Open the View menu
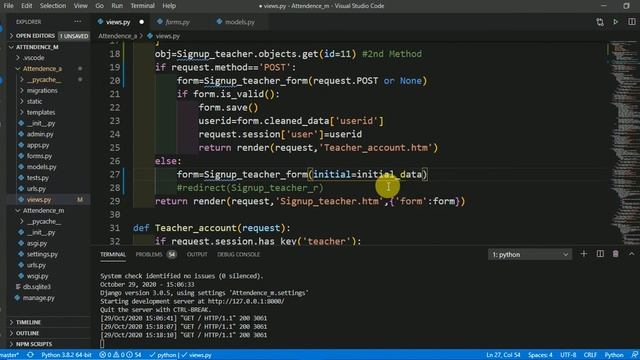 [80, 6]
